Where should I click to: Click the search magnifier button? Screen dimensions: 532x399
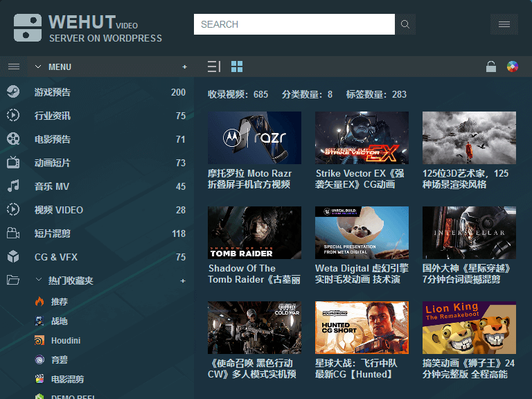click(x=405, y=24)
